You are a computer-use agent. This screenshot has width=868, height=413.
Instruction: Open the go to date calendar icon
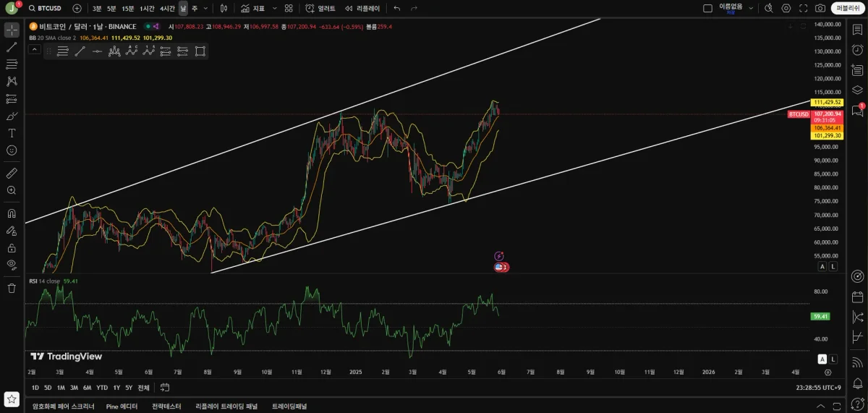(165, 387)
